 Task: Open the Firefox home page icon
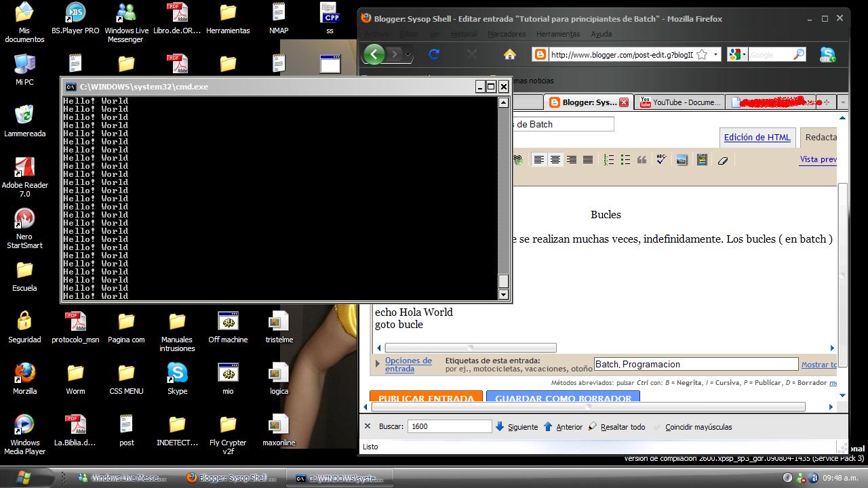(x=509, y=54)
